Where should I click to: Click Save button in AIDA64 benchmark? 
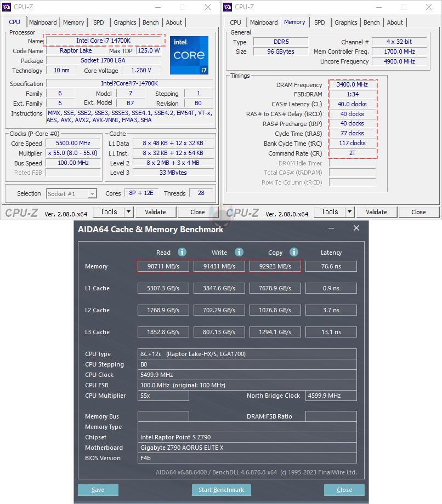coord(98,490)
